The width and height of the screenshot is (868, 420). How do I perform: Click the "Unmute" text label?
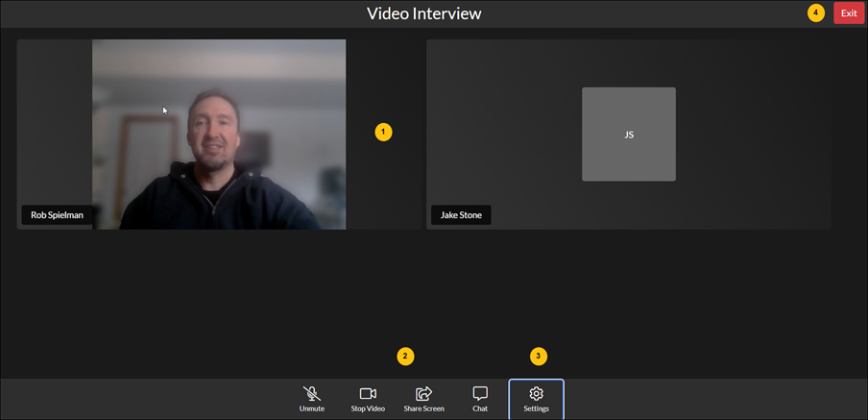[x=312, y=408]
